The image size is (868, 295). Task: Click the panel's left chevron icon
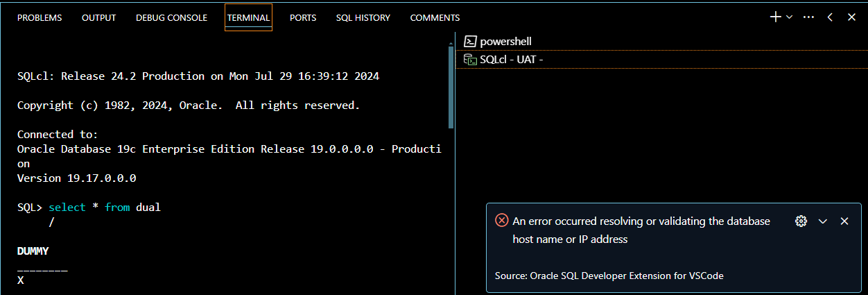[830, 17]
